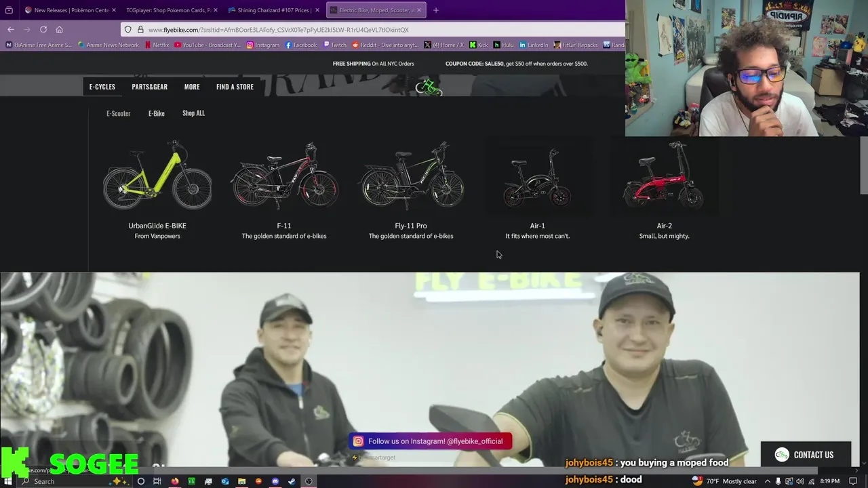This screenshot has height=488, width=868.
Task: Open Outlook from the taskbar
Action: [225, 481]
